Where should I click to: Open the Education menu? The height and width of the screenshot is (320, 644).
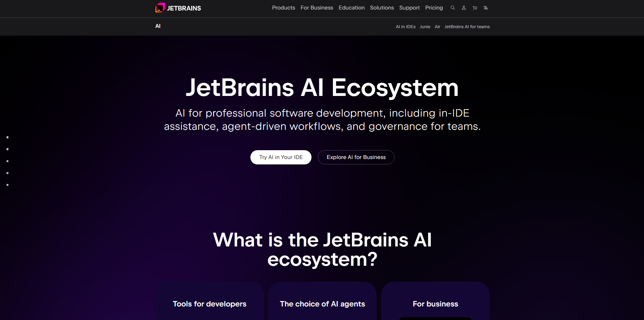coord(352,8)
